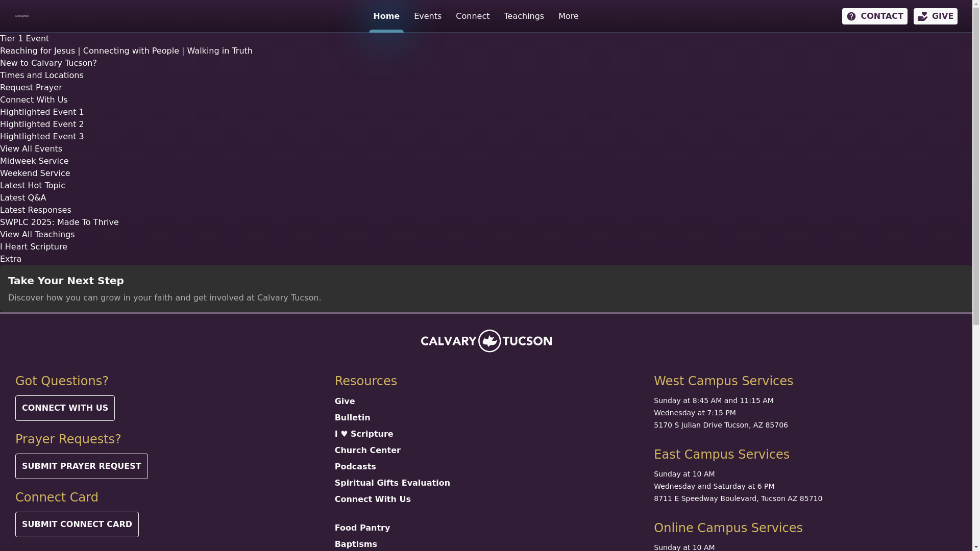The height and width of the screenshot is (551, 980).
Task: Click the large Calvary Tucson footer logo
Action: coord(486,341)
